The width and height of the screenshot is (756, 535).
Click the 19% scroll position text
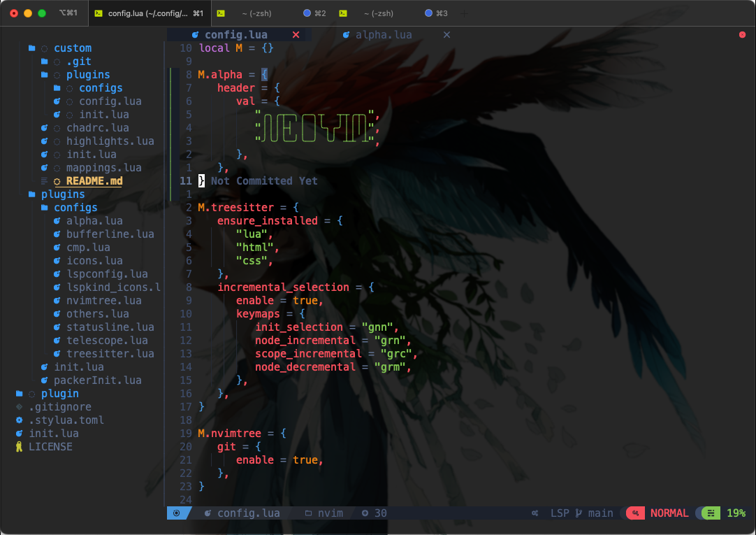(x=736, y=513)
